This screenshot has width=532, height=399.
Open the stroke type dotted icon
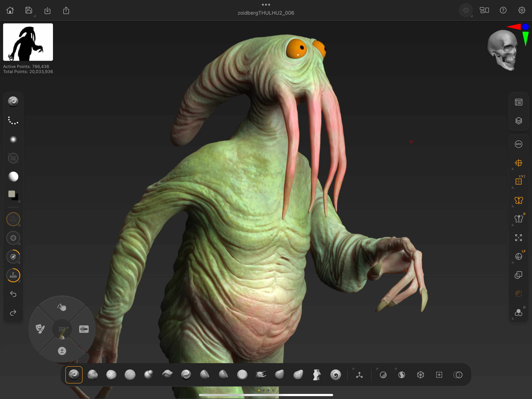pyautogui.click(x=13, y=121)
